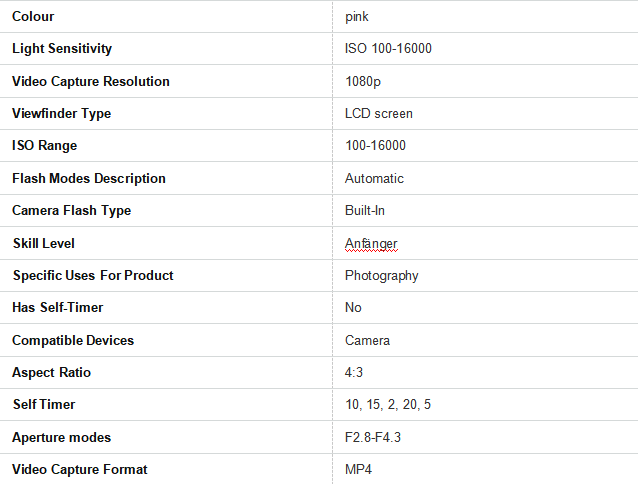Viewport: 638px width, 484px height.
Task: Click the 'Flash Modes Description' label
Action: [89, 178]
